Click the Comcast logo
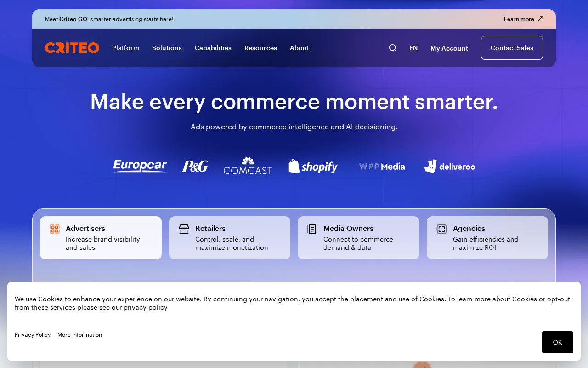This screenshot has width=588, height=368. tap(248, 166)
